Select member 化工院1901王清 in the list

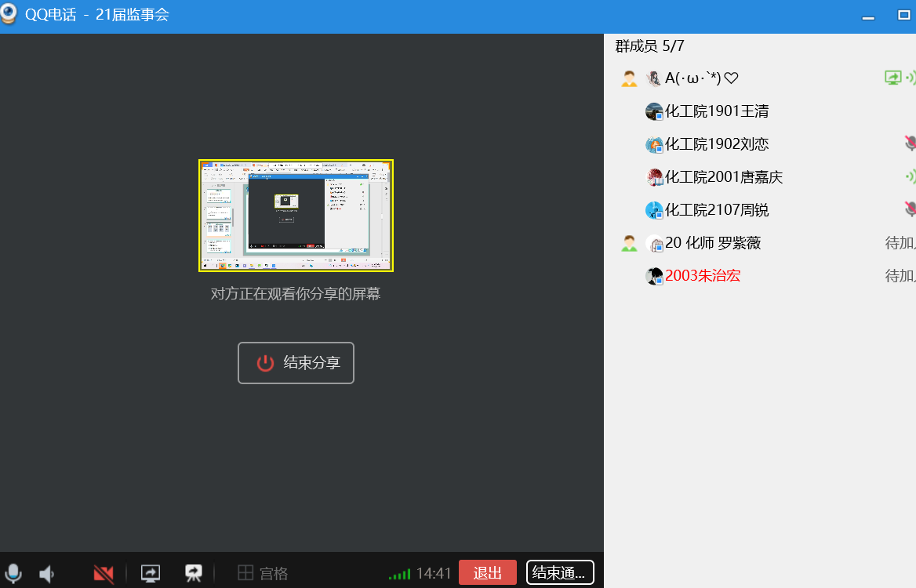[716, 111]
